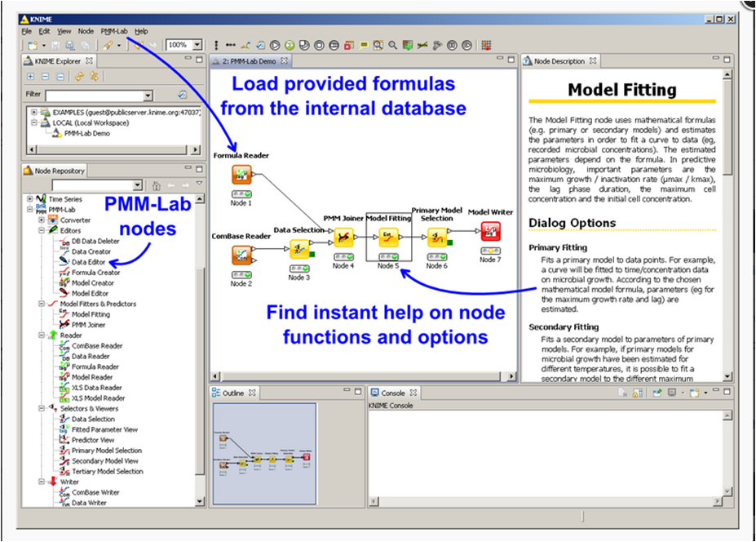Viewport: 756px width, 542px height.
Task: Collapse the LOCAL (Local Workspace) tree node
Action: point(34,122)
